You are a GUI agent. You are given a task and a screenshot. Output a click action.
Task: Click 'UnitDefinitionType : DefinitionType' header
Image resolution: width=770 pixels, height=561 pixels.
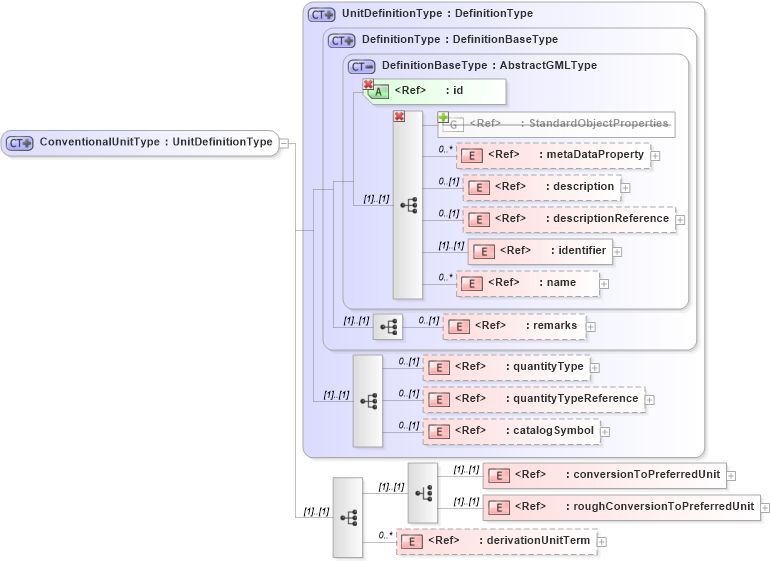[438, 14]
